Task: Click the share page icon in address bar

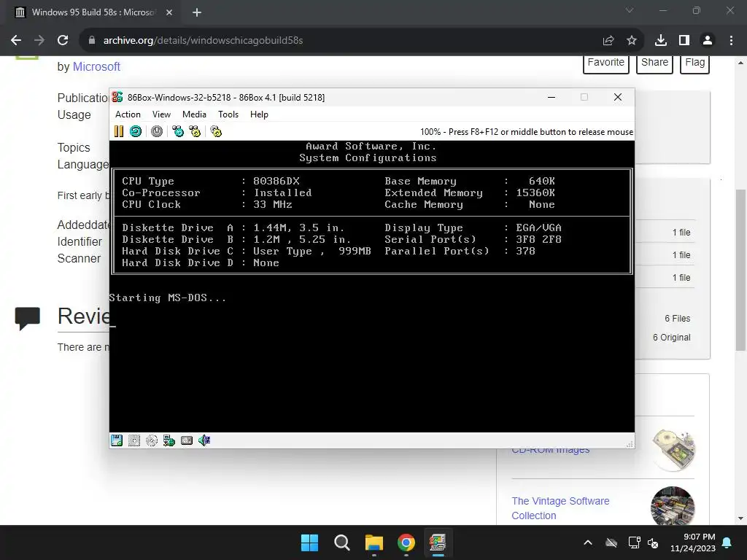Action: coord(608,41)
